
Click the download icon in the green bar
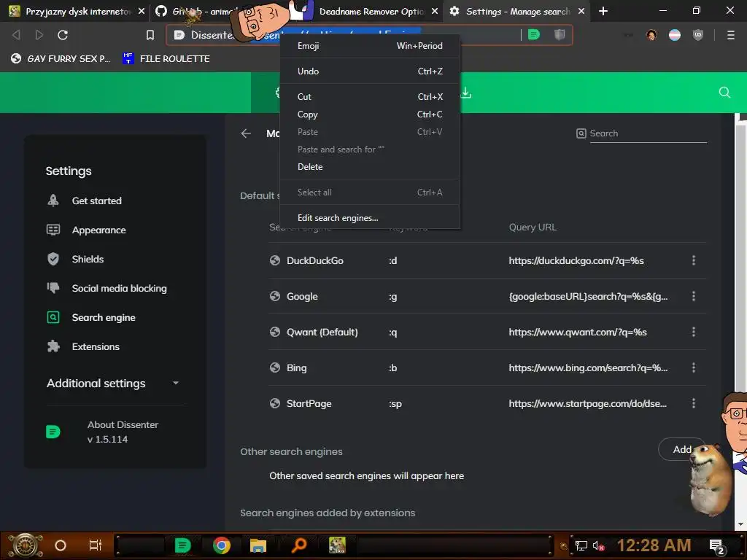(466, 93)
